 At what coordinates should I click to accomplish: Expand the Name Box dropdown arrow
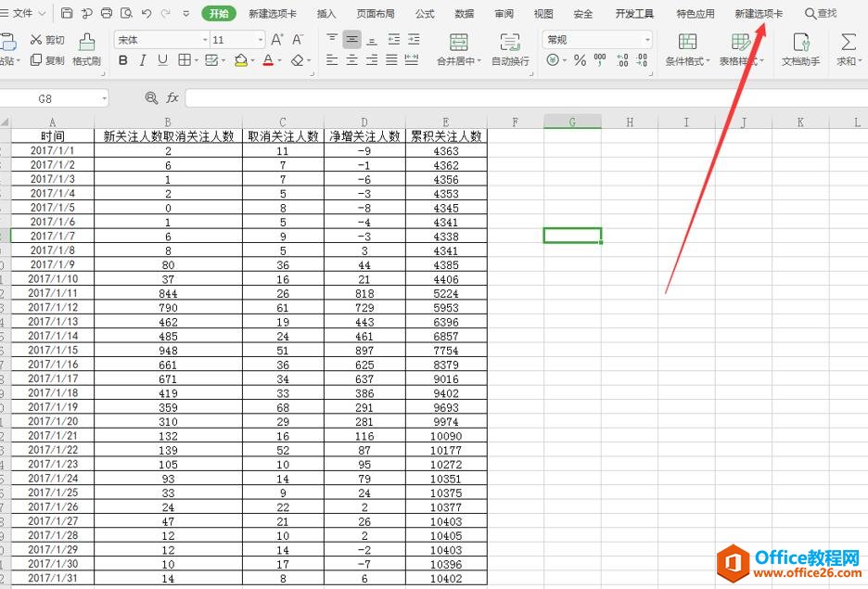pyautogui.click(x=104, y=98)
